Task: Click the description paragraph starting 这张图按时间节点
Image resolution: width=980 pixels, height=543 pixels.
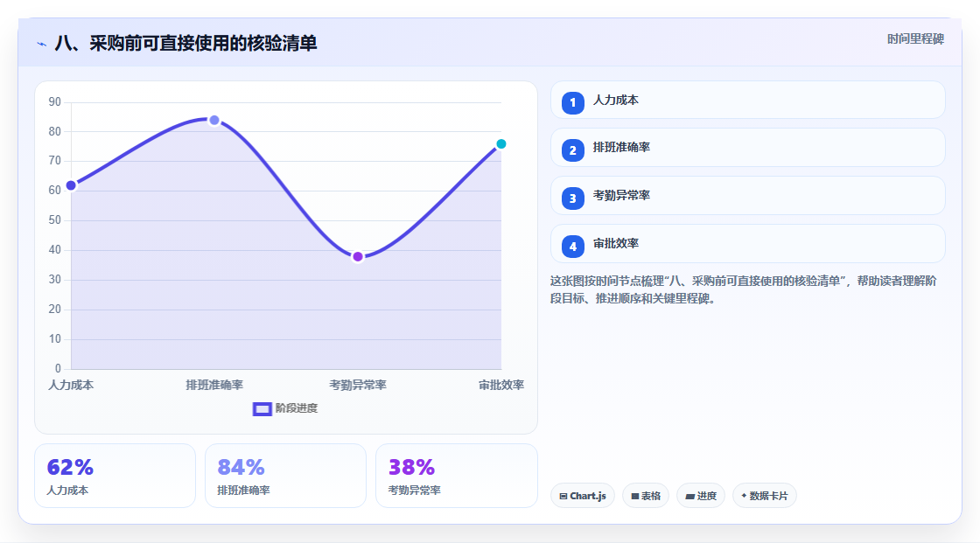Action: (743, 289)
